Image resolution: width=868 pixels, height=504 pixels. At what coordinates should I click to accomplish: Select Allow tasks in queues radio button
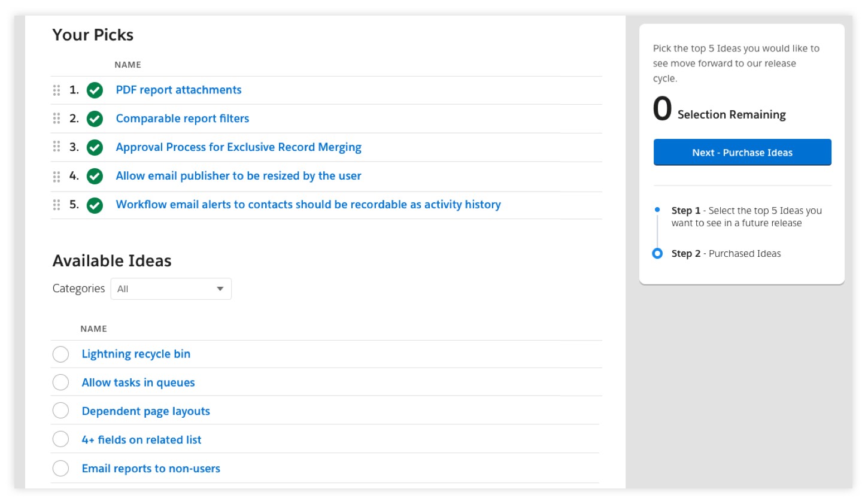[x=60, y=382]
